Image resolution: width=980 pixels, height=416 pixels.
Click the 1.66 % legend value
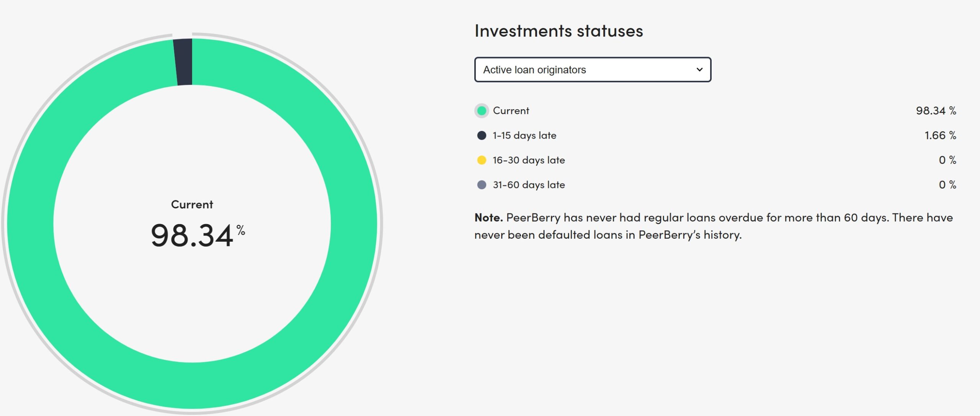(x=940, y=136)
